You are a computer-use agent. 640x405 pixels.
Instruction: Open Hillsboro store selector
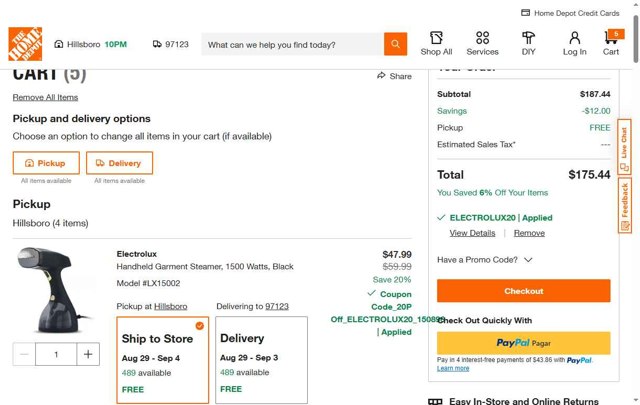(91, 44)
